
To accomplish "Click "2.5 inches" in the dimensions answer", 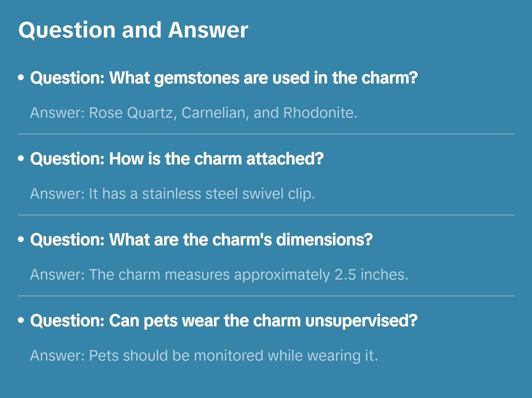I will click(371, 275).
